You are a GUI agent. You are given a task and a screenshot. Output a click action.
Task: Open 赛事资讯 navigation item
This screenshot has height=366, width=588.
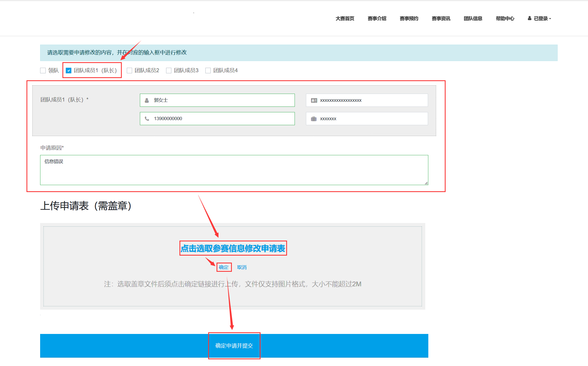(x=441, y=18)
